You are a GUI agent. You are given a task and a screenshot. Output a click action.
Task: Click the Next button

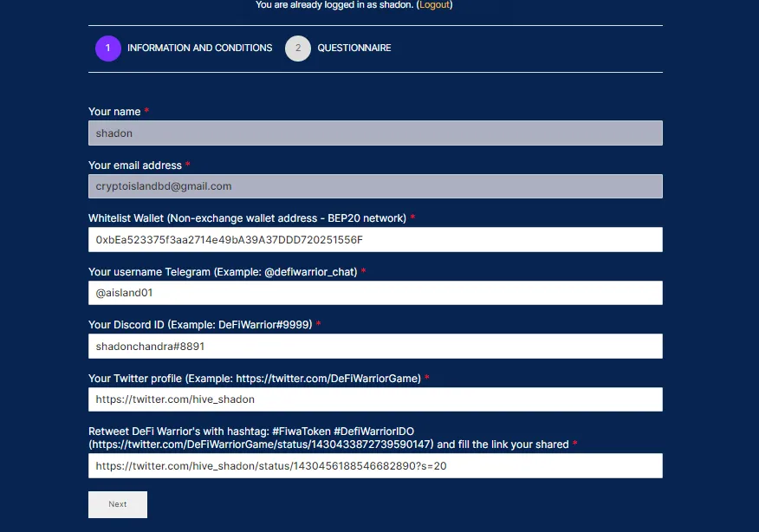[x=118, y=504]
